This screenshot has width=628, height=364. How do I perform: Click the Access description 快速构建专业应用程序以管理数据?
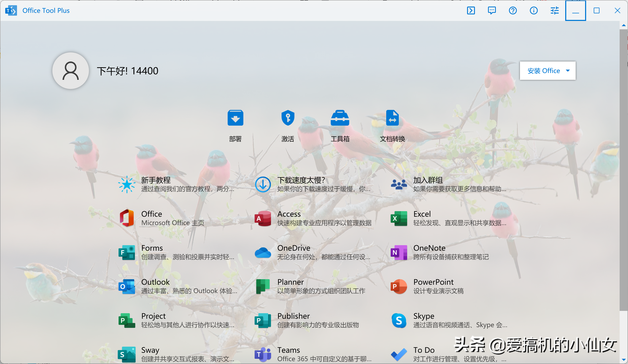[x=324, y=223]
